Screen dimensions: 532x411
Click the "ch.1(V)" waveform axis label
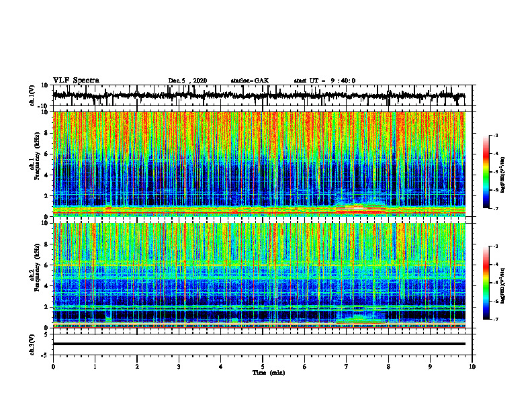coord(32,95)
